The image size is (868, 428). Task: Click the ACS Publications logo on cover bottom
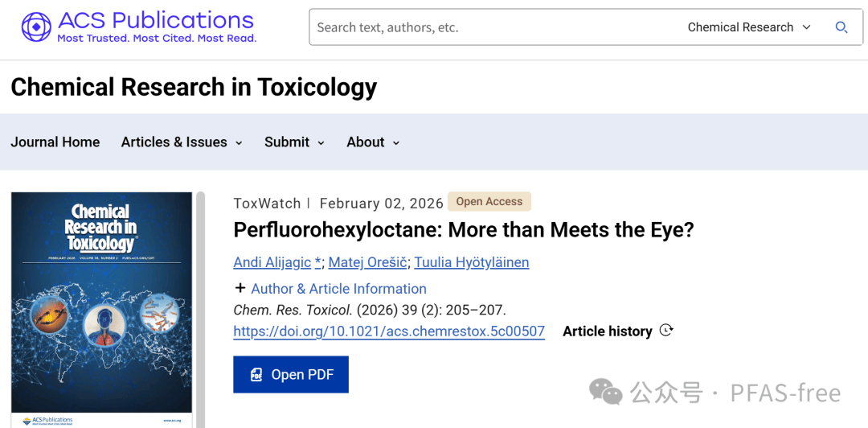click(x=47, y=421)
